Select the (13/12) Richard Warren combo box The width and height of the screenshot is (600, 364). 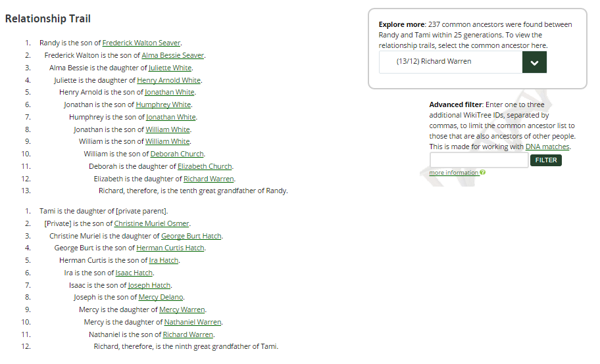[463, 62]
